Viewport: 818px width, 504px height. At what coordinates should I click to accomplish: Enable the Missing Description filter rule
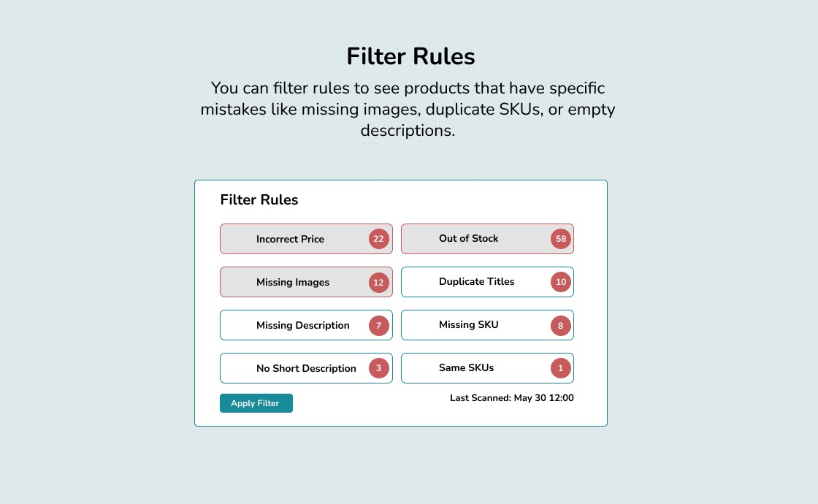(x=306, y=325)
